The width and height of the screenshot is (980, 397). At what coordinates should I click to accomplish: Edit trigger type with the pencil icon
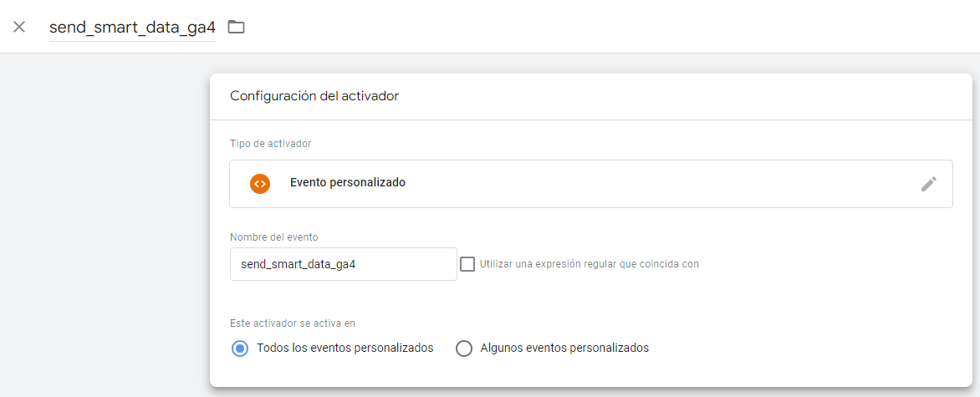[x=929, y=184]
